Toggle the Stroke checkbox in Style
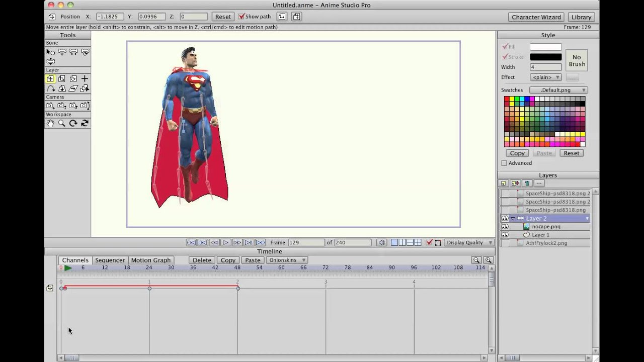This screenshot has width=644, height=362. pos(505,57)
